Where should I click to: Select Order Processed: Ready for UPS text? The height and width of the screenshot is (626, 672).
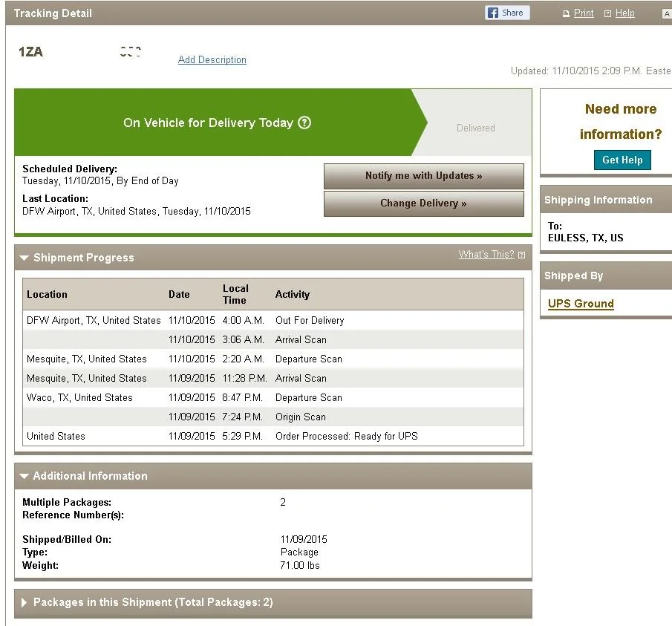(347, 436)
